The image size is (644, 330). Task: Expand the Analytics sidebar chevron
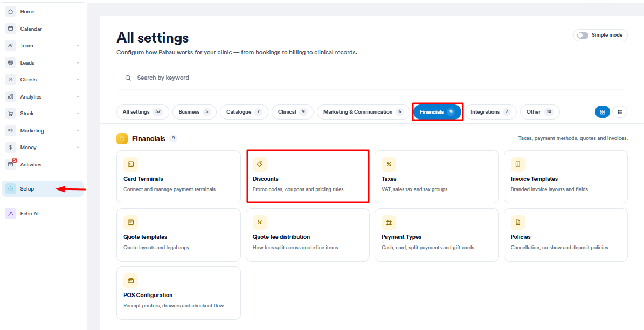coord(78,97)
